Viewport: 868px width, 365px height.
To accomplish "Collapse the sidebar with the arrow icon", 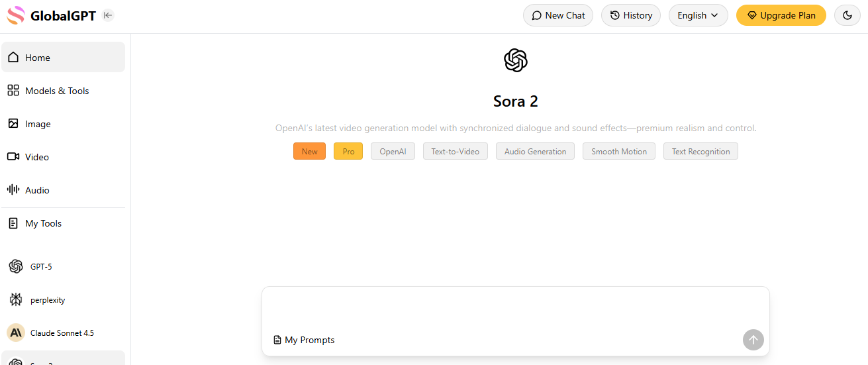I will (x=108, y=15).
